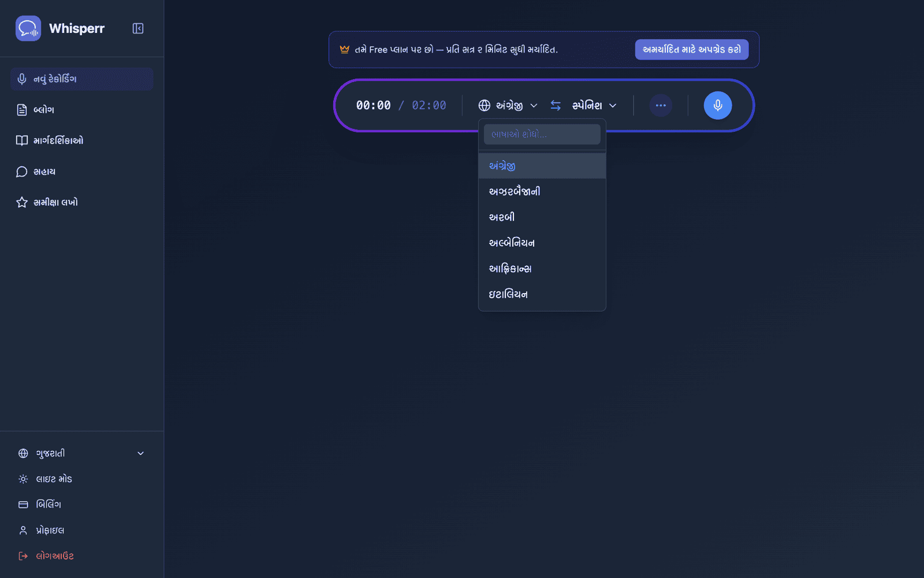The image size is (924, 578).
Task: Click અમર્યાદિત માટે અપગ્રેડ કરો upgrade button
Action: coord(692,50)
